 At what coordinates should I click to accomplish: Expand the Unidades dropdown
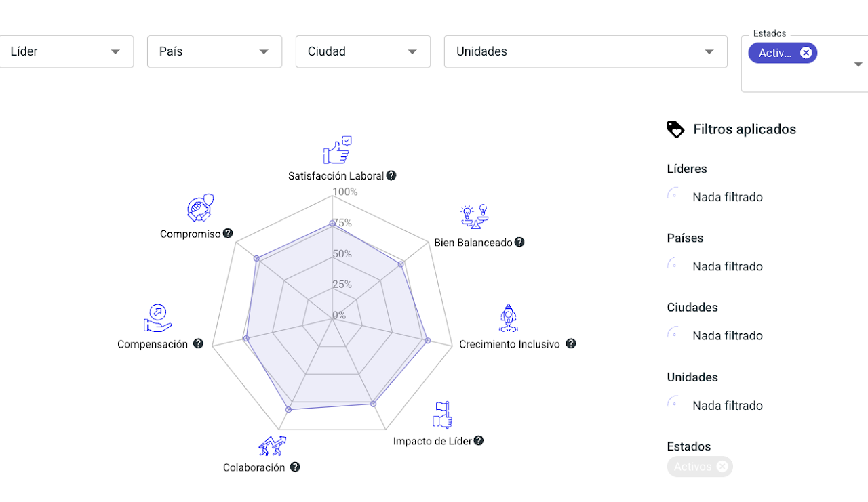click(709, 52)
